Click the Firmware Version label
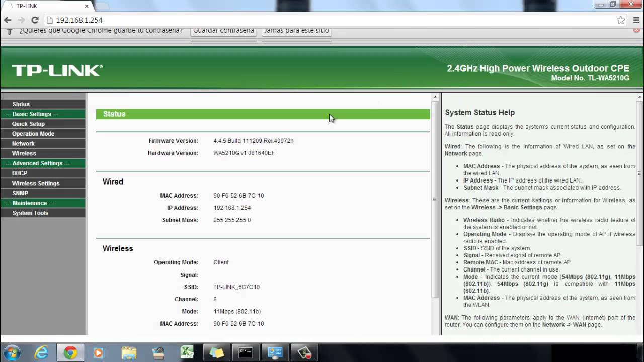 (174, 141)
